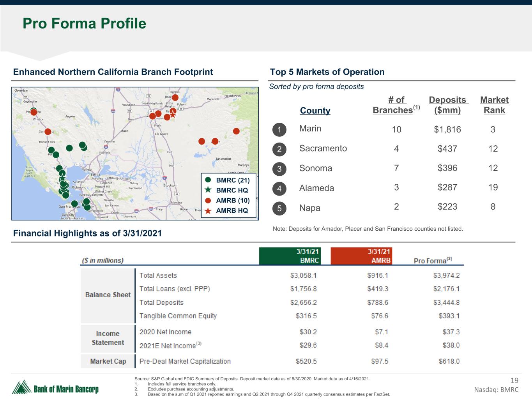532x399 pixels.
Task: Click the Market Rank column header
Action: point(494,105)
